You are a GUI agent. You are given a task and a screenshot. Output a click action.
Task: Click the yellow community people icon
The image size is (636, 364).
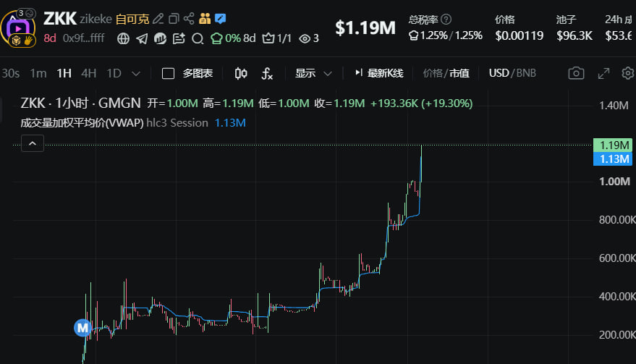tap(205, 19)
